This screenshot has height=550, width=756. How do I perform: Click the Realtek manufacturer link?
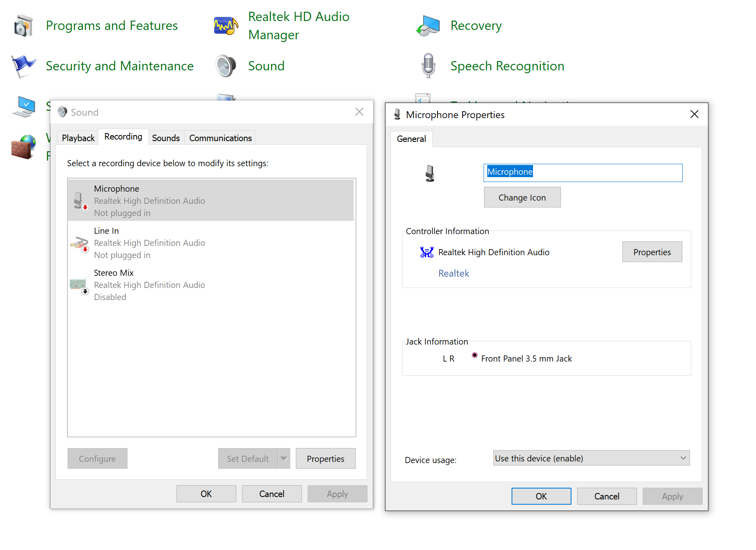[454, 273]
